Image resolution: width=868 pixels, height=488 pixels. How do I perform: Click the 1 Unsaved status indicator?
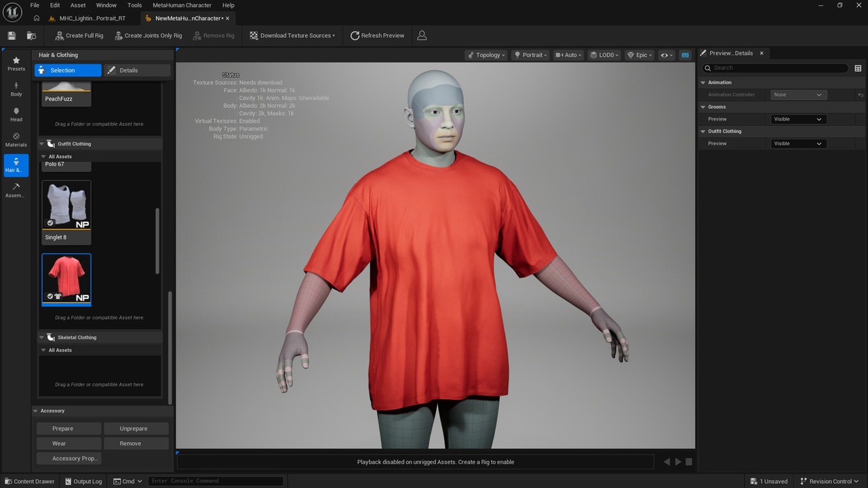(x=768, y=481)
